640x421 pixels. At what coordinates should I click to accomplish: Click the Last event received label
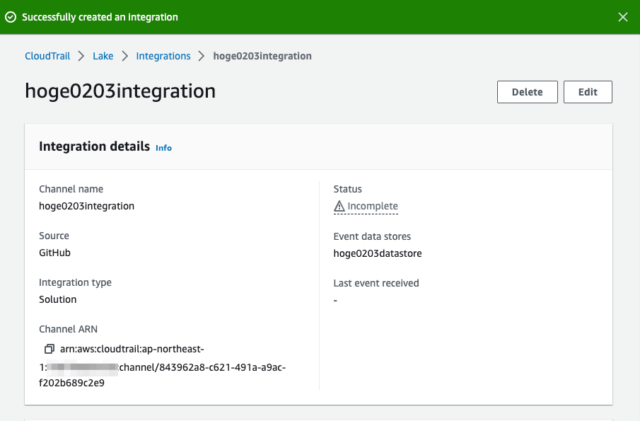[376, 283]
